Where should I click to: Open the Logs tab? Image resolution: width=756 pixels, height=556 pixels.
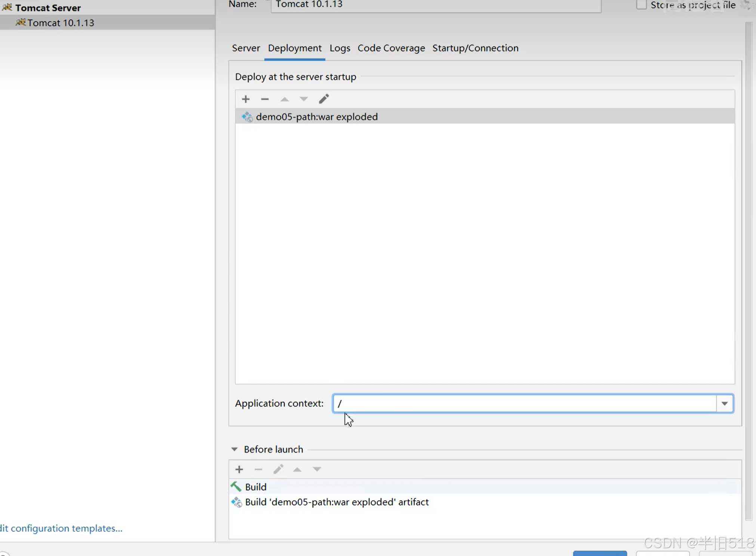[340, 48]
